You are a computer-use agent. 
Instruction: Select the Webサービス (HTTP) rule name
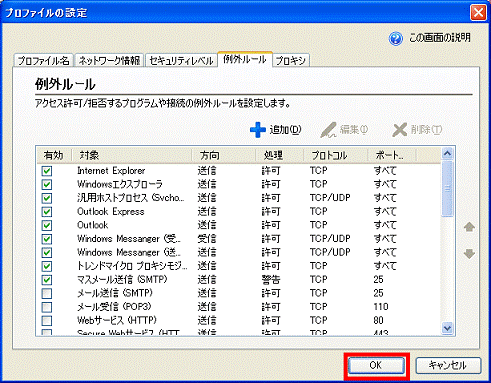117,320
